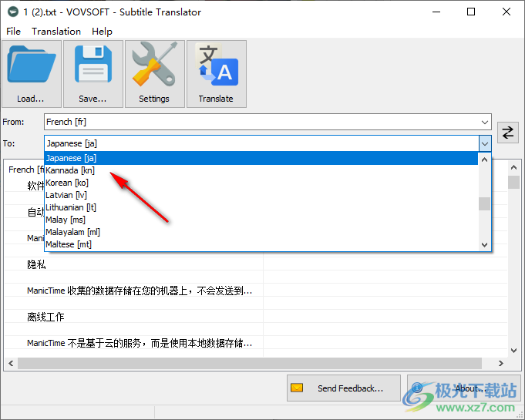This screenshot has height=420, width=525.
Task: Open Settings with the wrench icon
Action: 155,74
